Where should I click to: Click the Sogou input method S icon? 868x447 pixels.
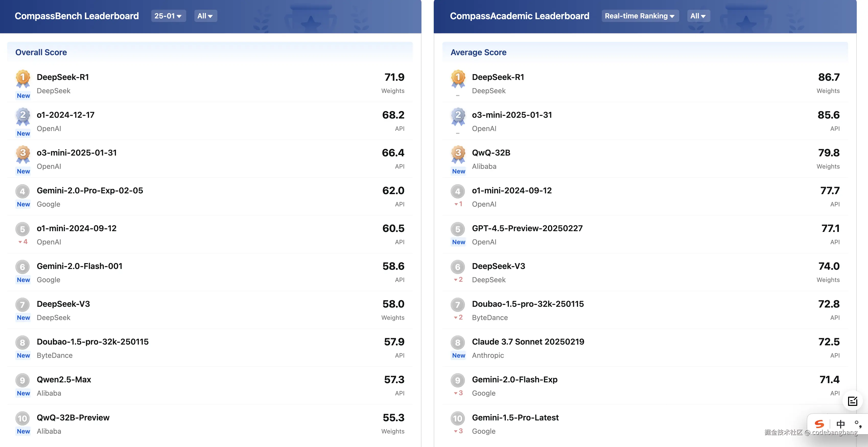click(819, 424)
